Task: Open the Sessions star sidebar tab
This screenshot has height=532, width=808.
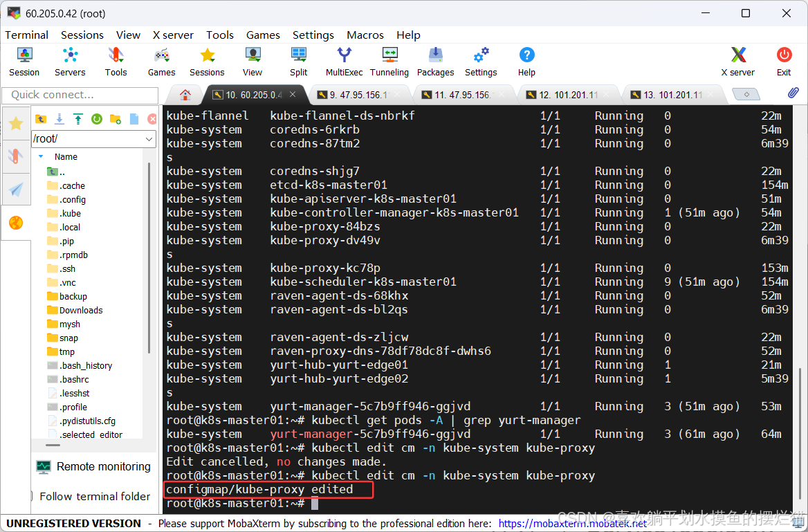Action: coord(16,123)
